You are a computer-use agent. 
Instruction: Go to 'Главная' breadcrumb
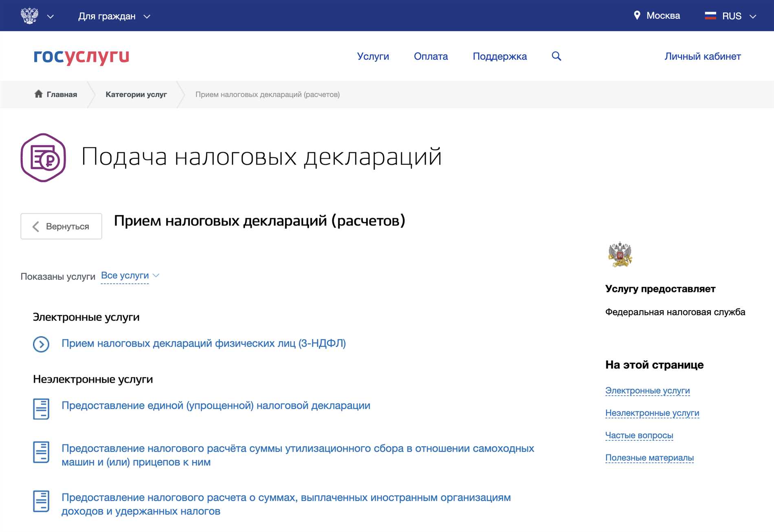(62, 94)
